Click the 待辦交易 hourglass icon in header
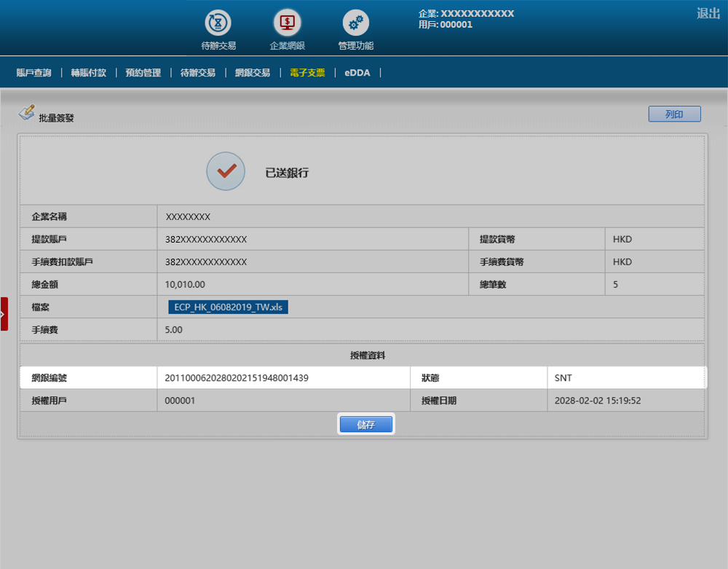 tap(218, 23)
